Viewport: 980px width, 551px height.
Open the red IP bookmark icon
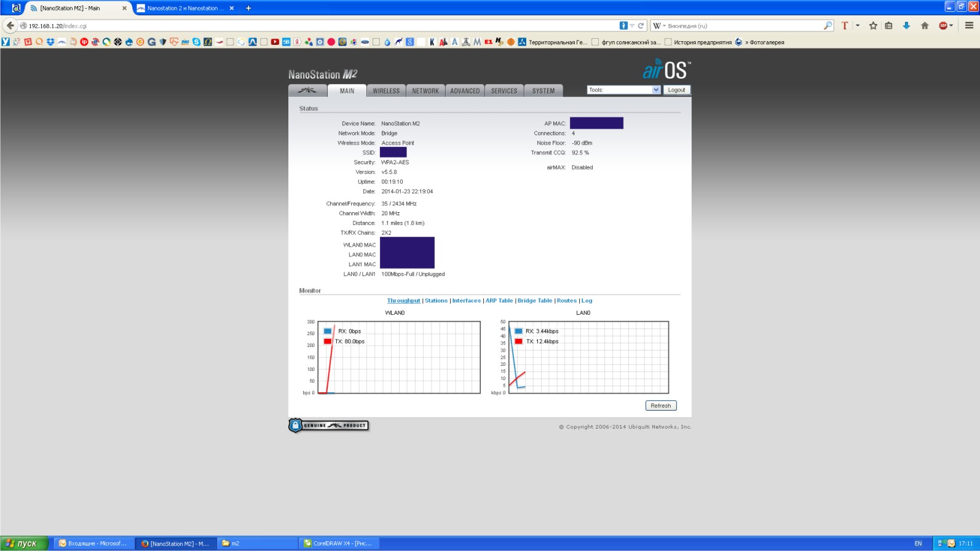[x=84, y=42]
